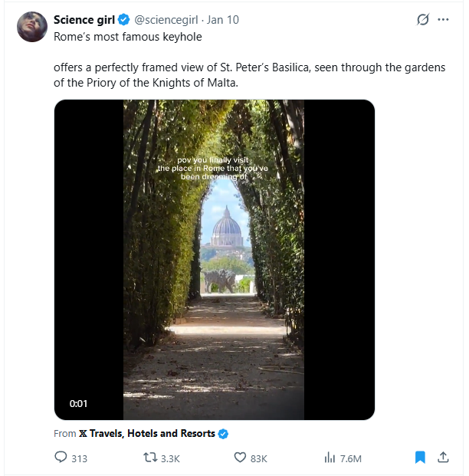This screenshot has height=476, width=469.
Task: Repost the tweet via the retweet icon
Action: click(150, 457)
